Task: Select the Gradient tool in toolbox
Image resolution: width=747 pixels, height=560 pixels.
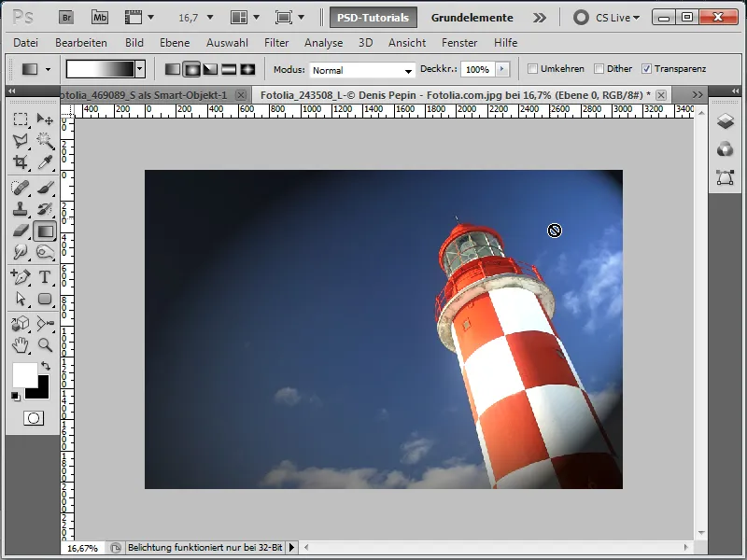Action: (45, 231)
